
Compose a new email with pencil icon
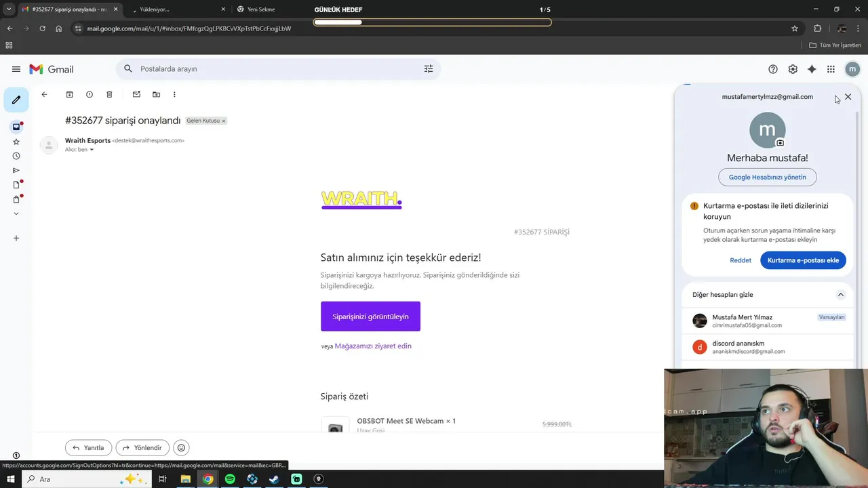pos(16,100)
